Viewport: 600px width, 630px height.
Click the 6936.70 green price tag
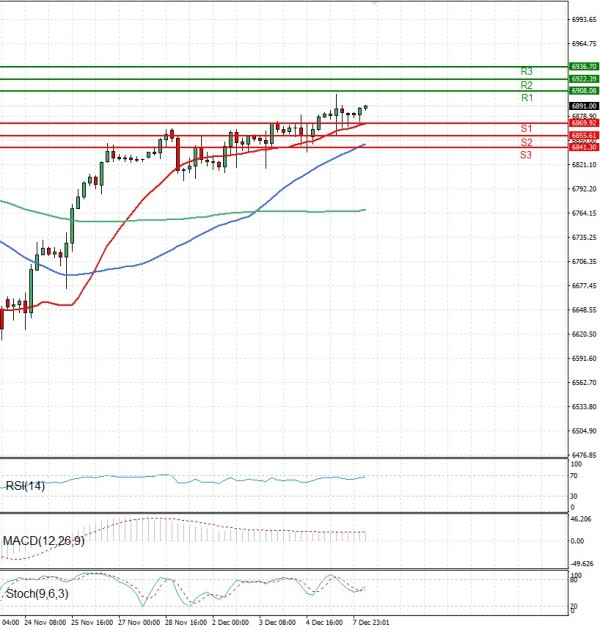(x=584, y=66)
